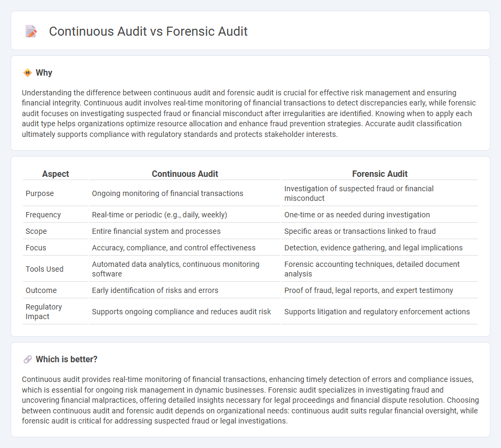Select the Frequency row label
501x448 pixels.
click(x=43, y=215)
